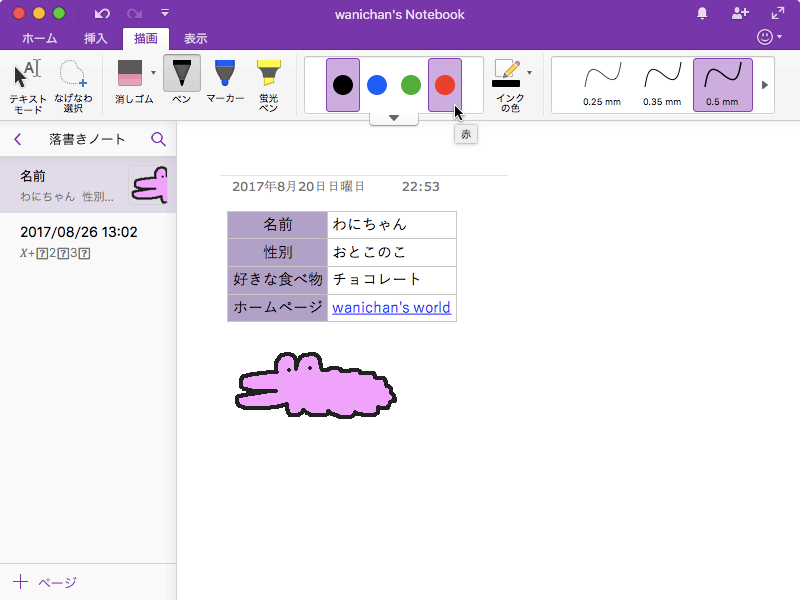
Task: Click the page thumbnail of pink crocodile
Action: (x=149, y=185)
